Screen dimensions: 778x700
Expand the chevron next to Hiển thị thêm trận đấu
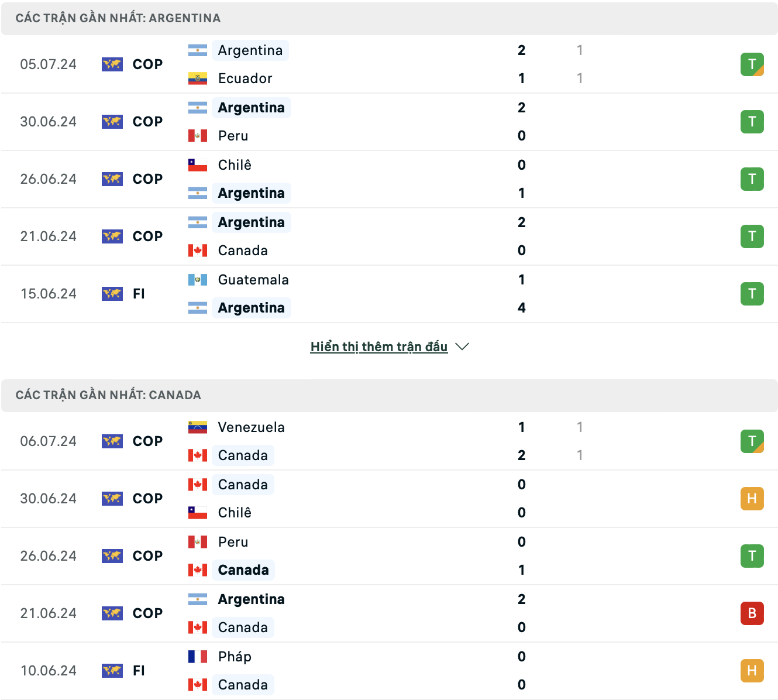tap(462, 346)
